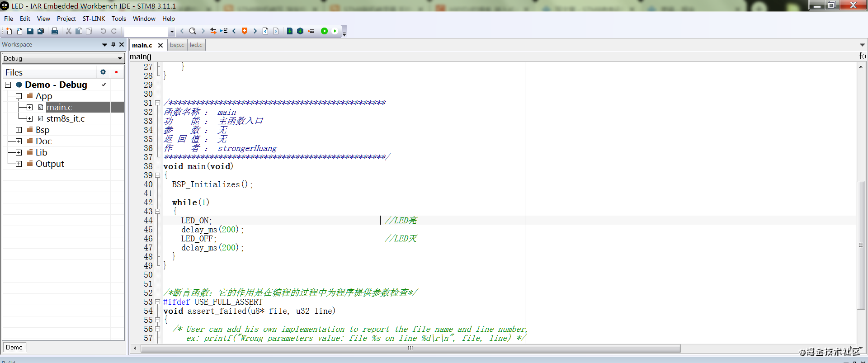Click the vertical editor scrollbar
Viewport: 868px width, 363px height.
pos(861,245)
